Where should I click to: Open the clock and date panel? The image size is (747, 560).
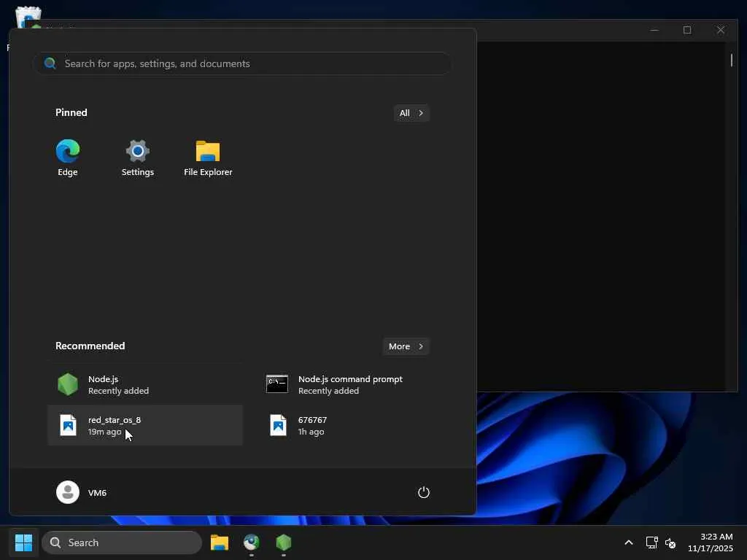pos(710,542)
